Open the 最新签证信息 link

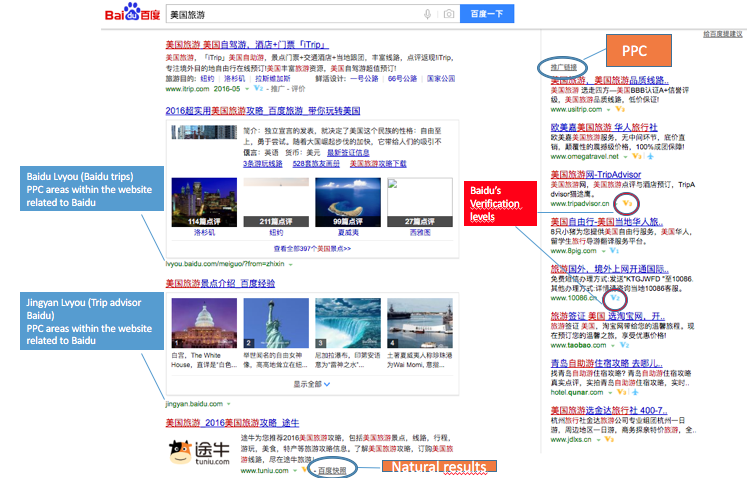348,153
